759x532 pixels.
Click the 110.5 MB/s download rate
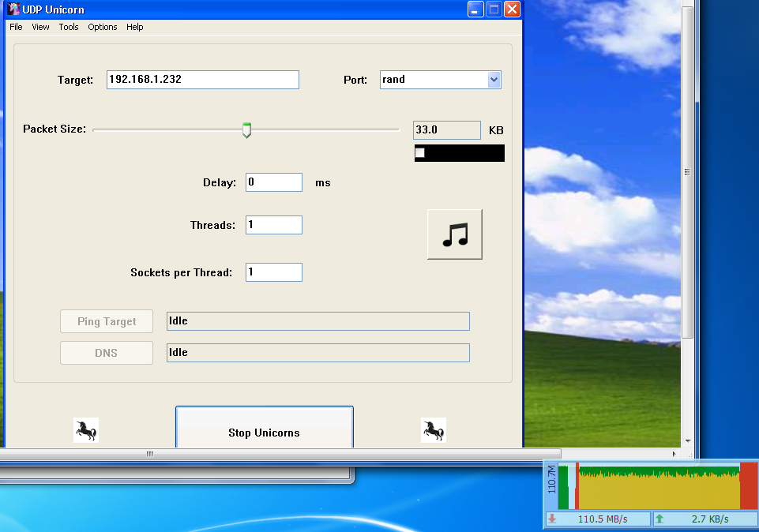(603, 519)
